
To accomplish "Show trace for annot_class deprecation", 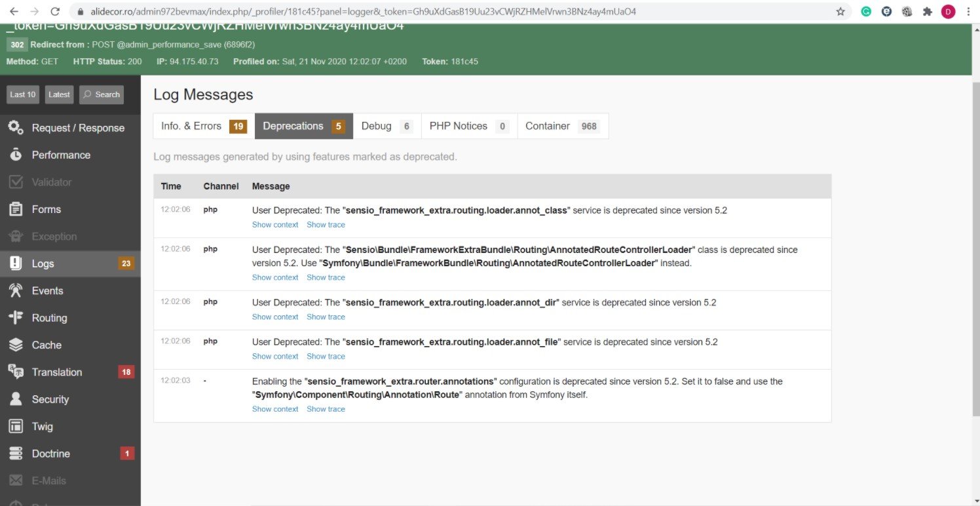I will coord(326,225).
